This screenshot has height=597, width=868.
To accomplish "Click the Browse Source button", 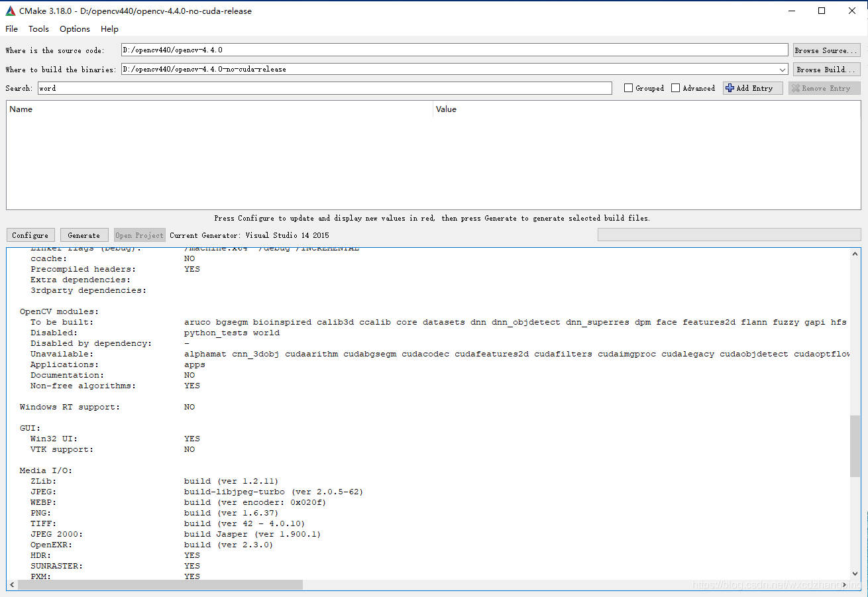I will (826, 50).
